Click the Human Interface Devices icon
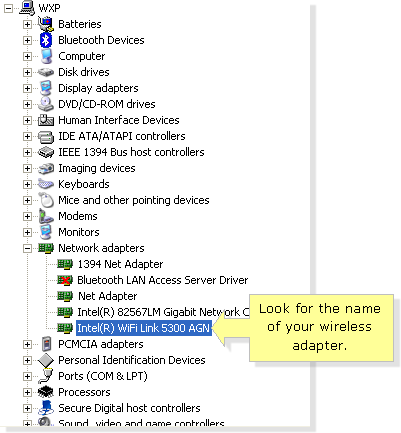Screen dimensions: 401x433 (x=46, y=120)
